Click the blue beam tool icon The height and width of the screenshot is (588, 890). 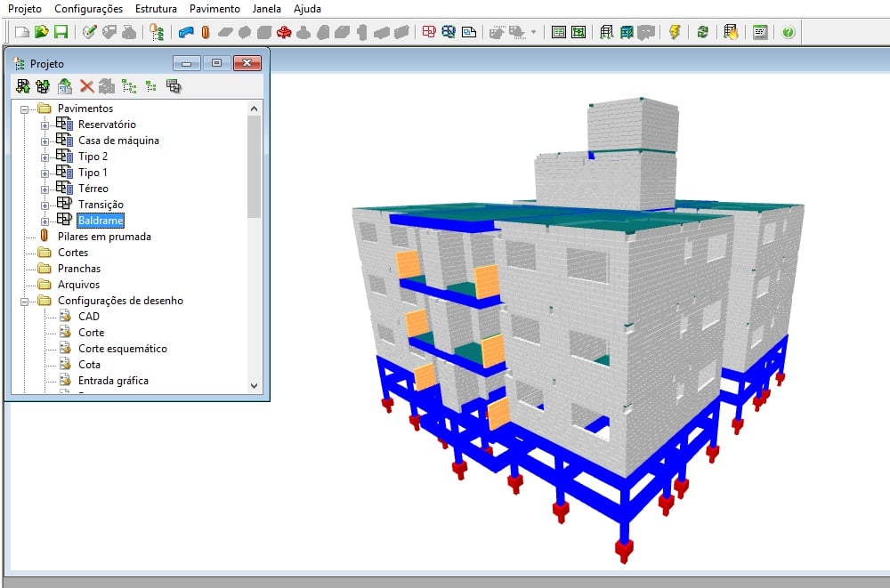tap(186, 32)
